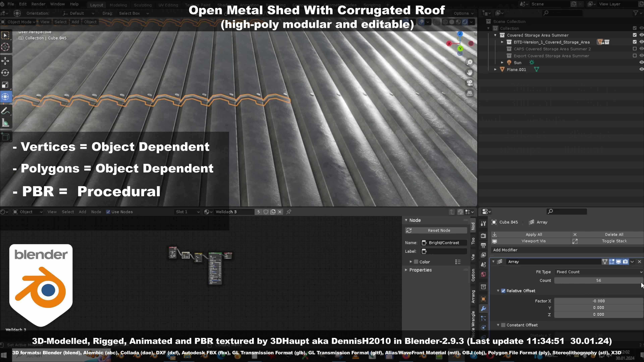Toggle Array modifier render camera display
This screenshot has height=362, width=644.
click(x=625, y=262)
